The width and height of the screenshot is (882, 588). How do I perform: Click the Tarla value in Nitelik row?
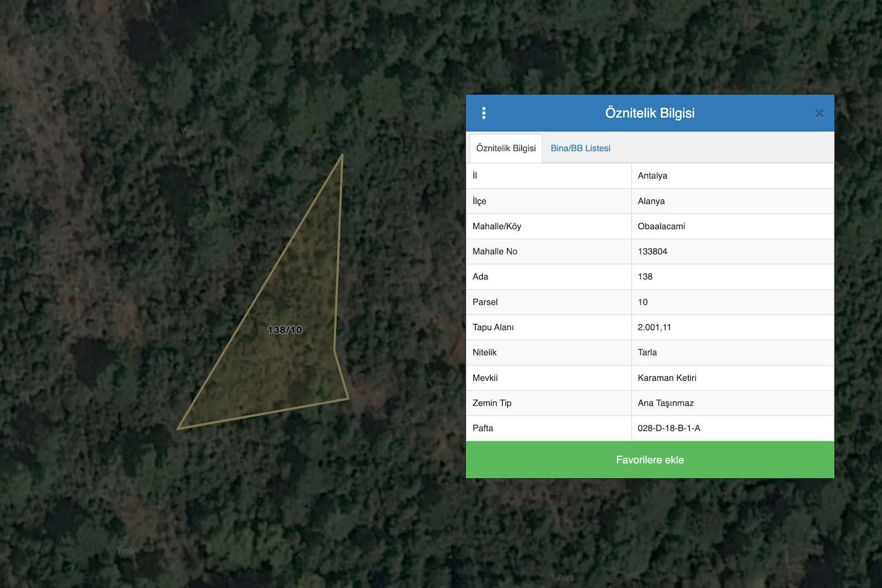click(647, 353)
